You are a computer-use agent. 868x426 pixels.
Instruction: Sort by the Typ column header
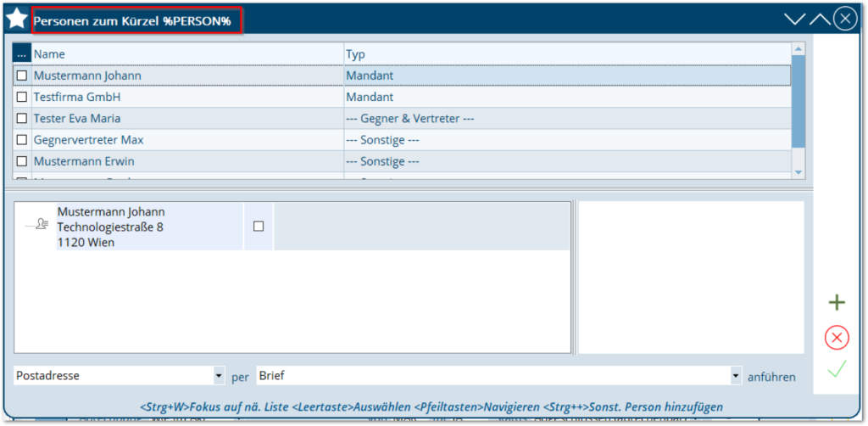[x=566, y=54]
